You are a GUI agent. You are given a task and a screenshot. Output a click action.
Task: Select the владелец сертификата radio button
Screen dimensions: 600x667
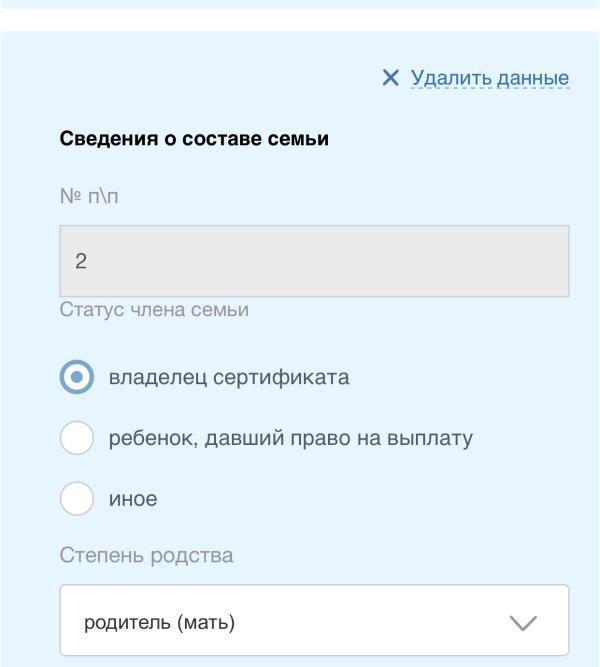pos(77,378)
